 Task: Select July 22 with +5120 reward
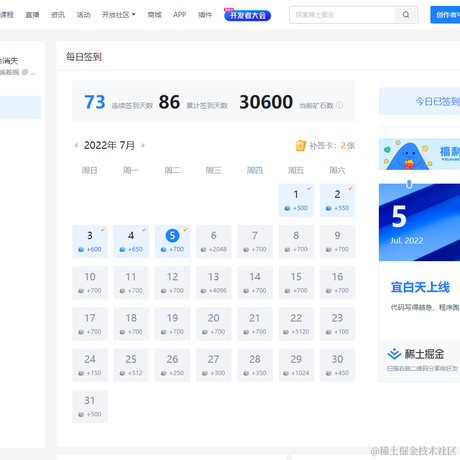[x=296, y=324]
